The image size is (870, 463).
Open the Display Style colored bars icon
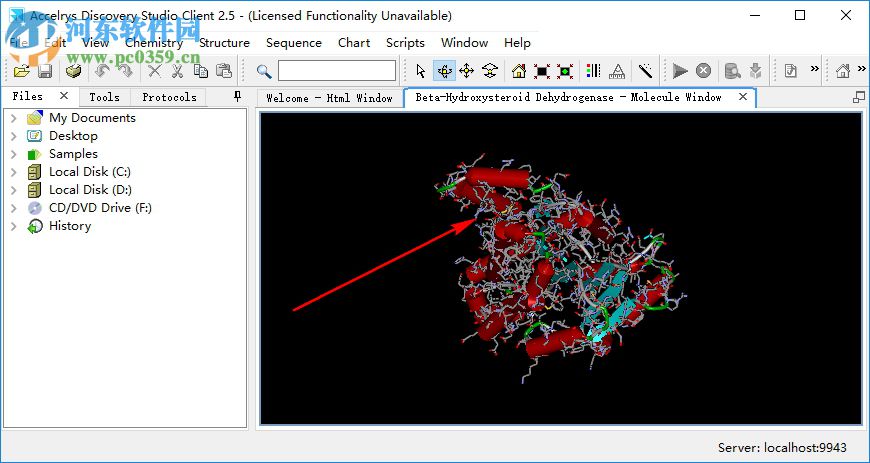(593, 71)
